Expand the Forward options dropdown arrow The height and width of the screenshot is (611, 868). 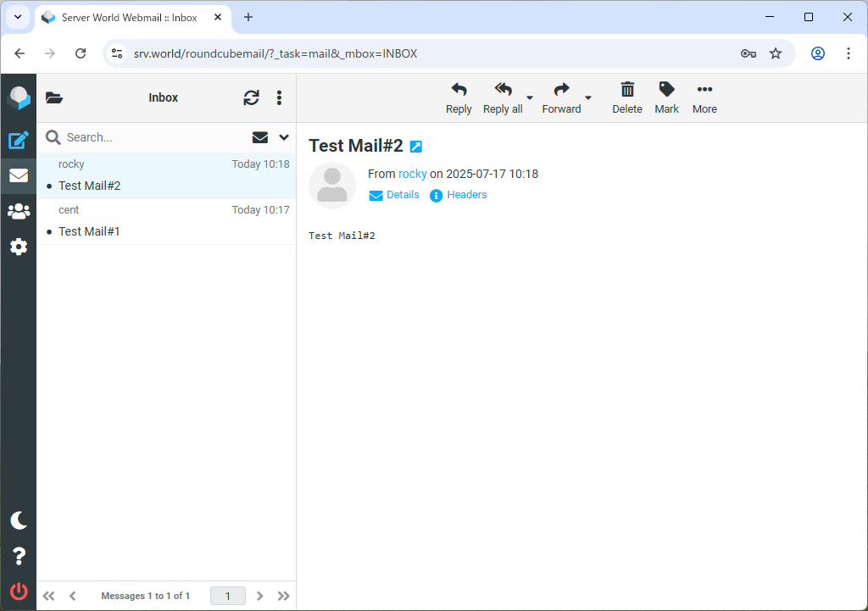click(588, 97)
